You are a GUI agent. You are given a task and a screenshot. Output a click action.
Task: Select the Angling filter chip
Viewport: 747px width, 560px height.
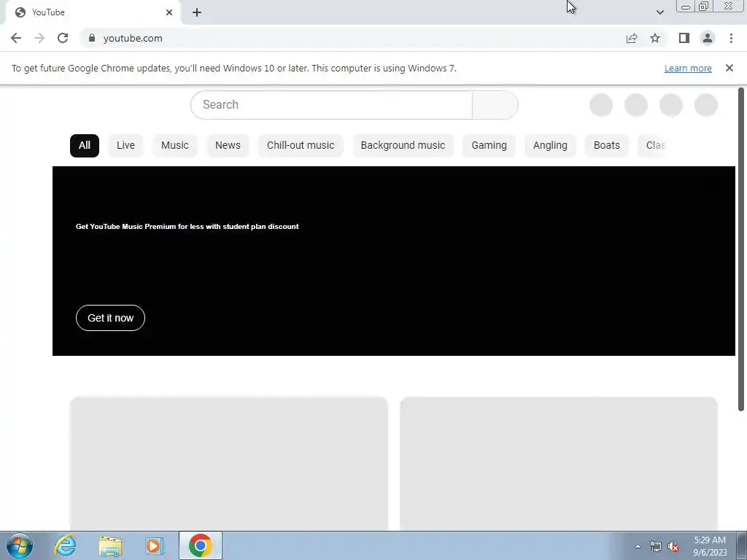click(550, 145)
